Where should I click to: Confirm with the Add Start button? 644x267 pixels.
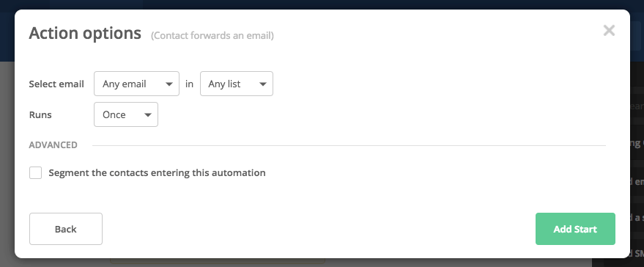[575, 229]
